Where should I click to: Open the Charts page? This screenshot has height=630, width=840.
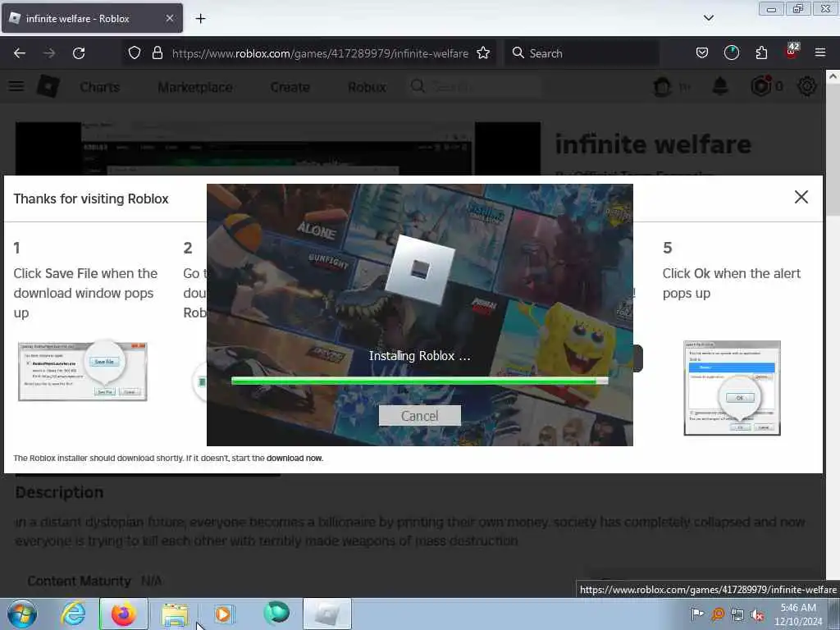[99, 87]
